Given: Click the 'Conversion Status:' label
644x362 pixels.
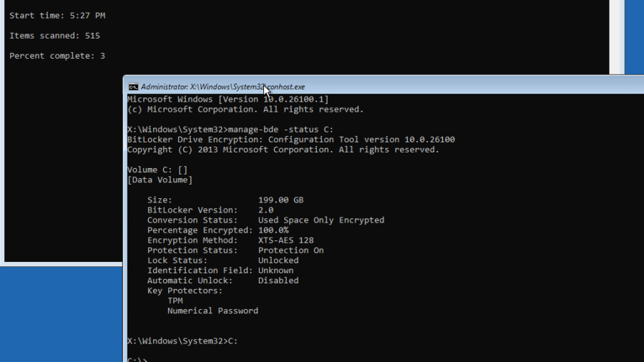Looking at the screenshot, I should (x=192, y=220).
